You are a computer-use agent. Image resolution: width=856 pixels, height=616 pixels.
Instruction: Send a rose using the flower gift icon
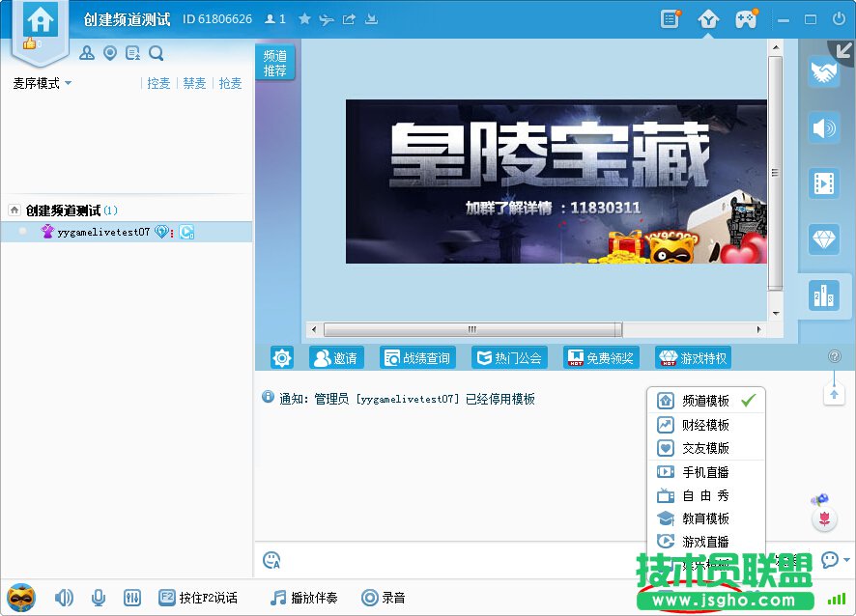tap(824, 519)
